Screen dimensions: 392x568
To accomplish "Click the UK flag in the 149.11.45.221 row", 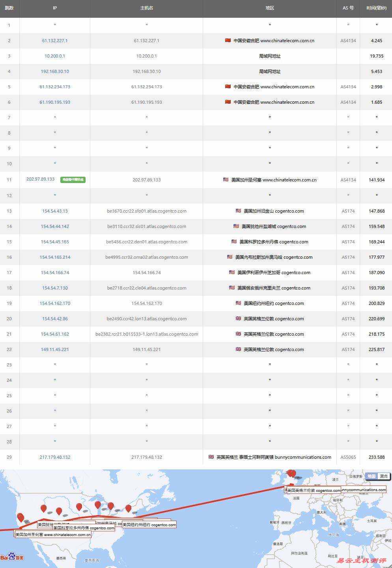I will 238,349.
